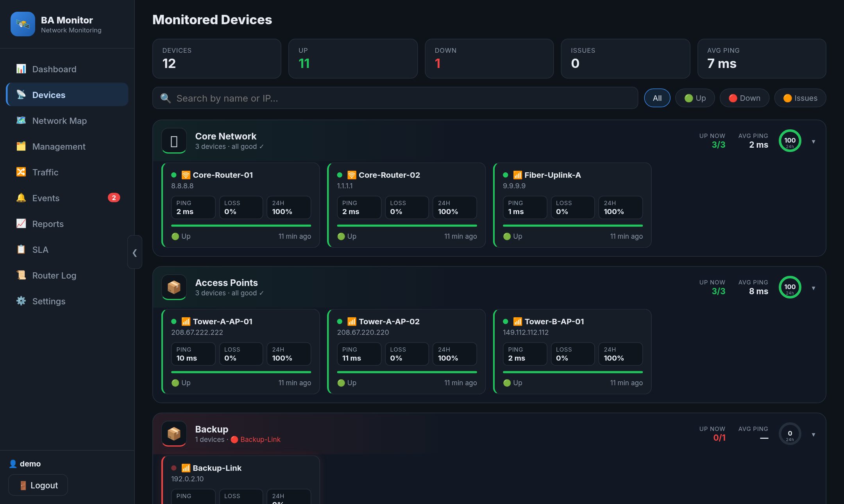Open the Router Log link

pyautogui.click(x=67, y=275)
